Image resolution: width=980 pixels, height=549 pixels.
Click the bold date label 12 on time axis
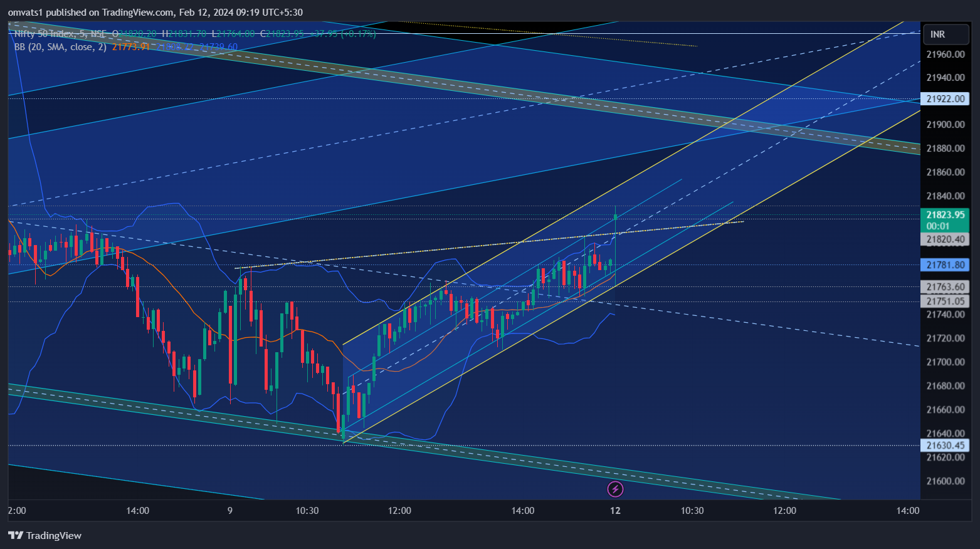[x=615, y=511]
